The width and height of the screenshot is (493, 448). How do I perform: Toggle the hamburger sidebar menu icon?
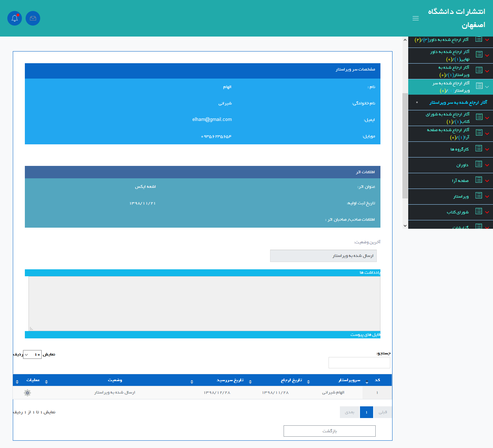(x=416, y=18)
